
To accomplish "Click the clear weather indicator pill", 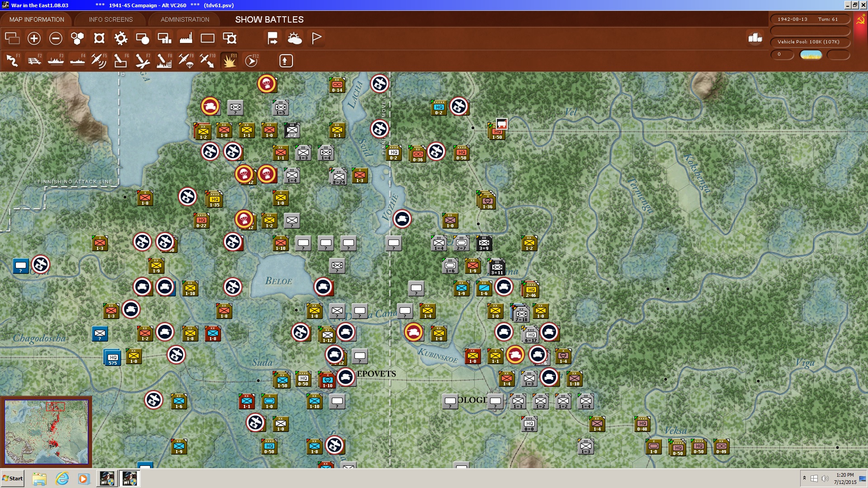I will click(811, 55).
